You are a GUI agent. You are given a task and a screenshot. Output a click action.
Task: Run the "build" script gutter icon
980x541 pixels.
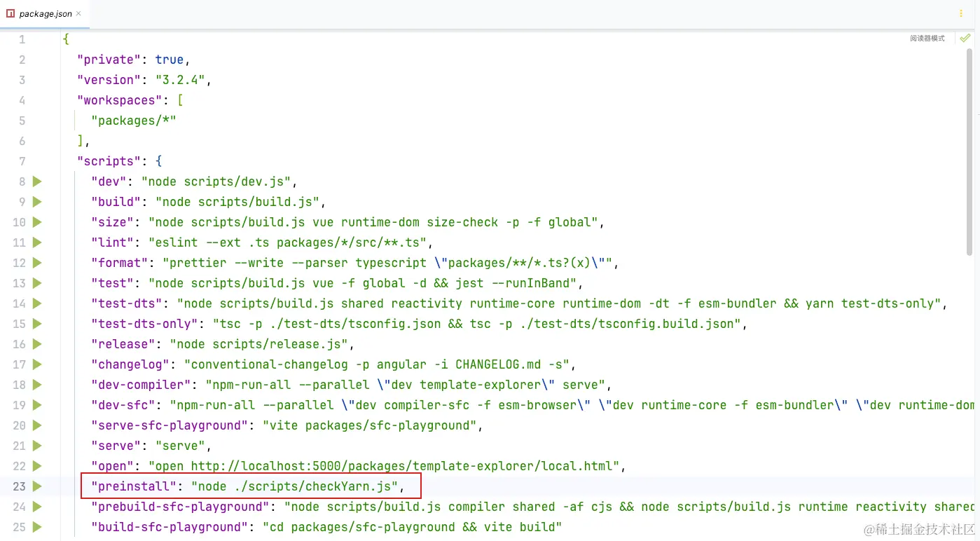(x=37, y=202)
